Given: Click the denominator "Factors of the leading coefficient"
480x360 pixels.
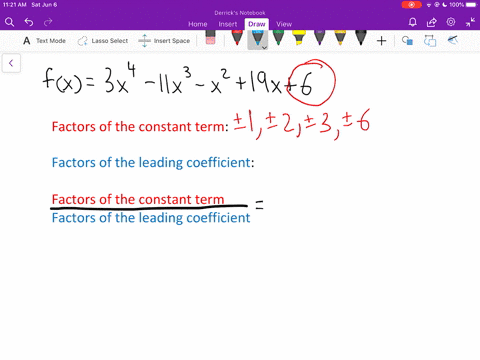Looking at the screenshot, I should tap(151, 218).
